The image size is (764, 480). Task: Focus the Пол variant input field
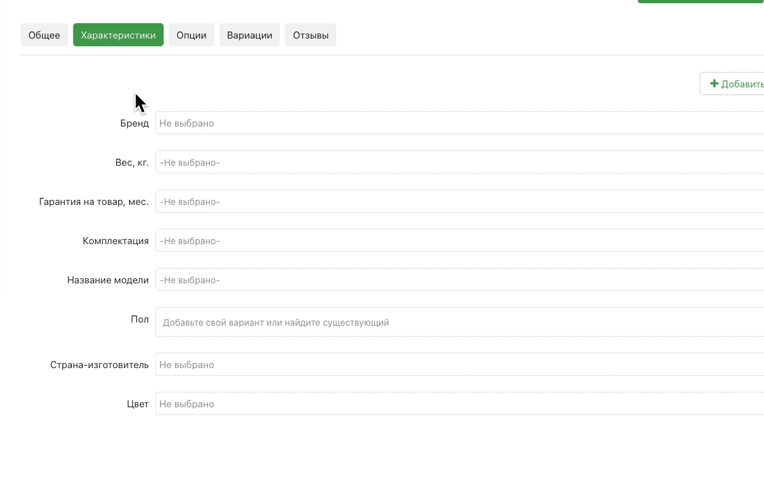click(x=459, y=322)
